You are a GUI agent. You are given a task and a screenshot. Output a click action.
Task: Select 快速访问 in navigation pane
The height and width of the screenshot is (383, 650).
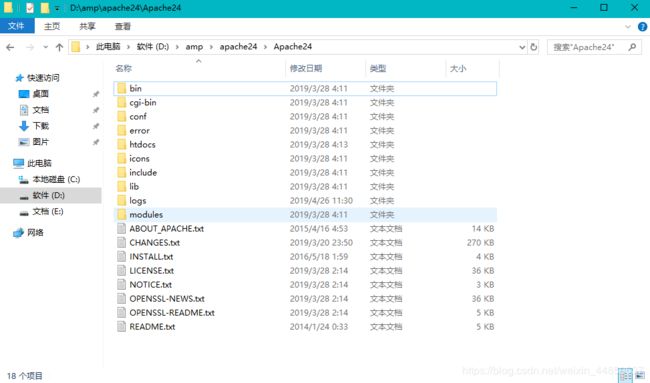43,78
